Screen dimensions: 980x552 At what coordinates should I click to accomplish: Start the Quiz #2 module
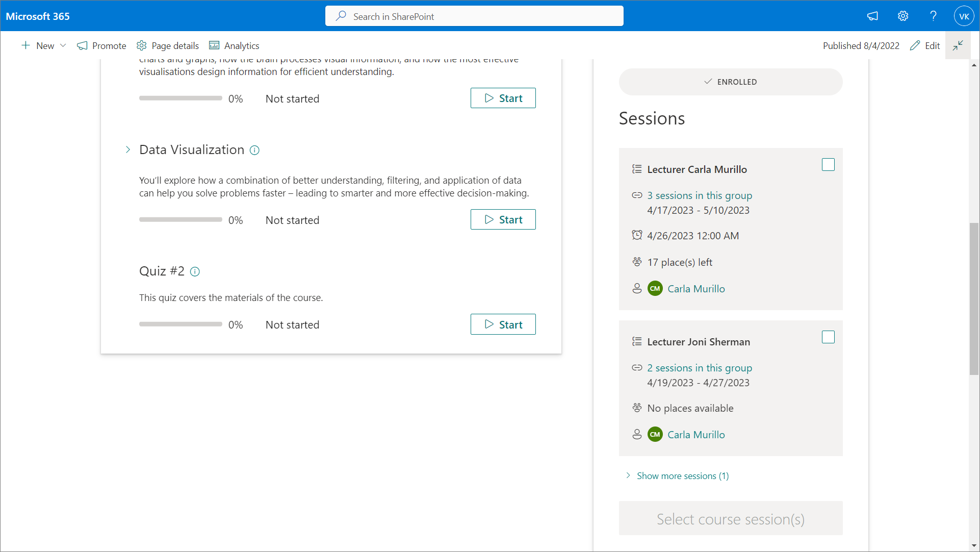click(x=503, y=324)
